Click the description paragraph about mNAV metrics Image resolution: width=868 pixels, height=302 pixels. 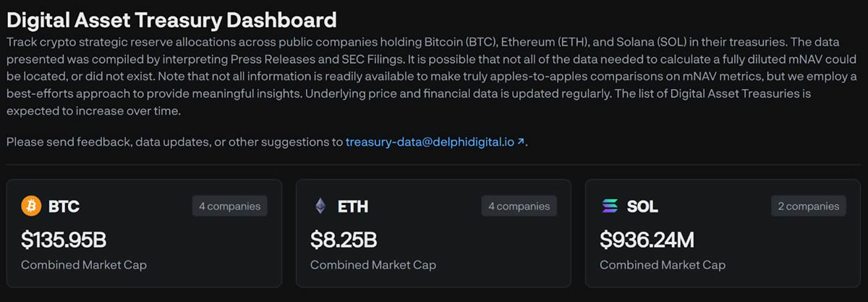[x=432, y=77]
